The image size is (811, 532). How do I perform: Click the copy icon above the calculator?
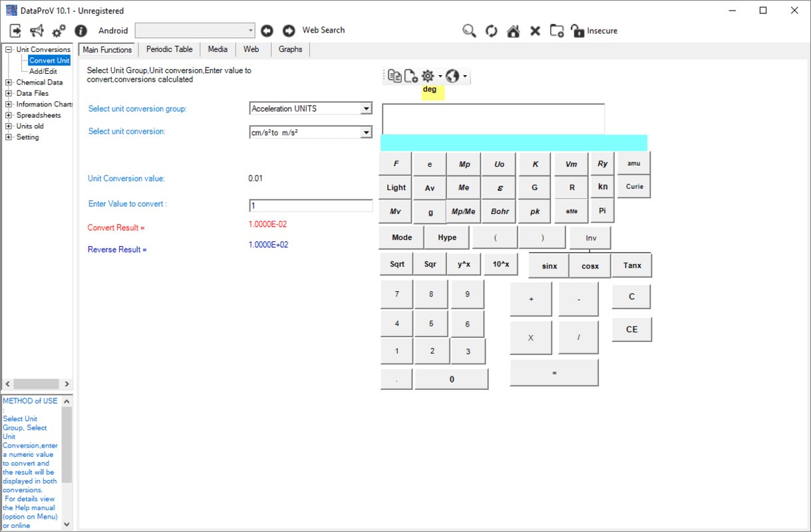[x=395, y=76]
